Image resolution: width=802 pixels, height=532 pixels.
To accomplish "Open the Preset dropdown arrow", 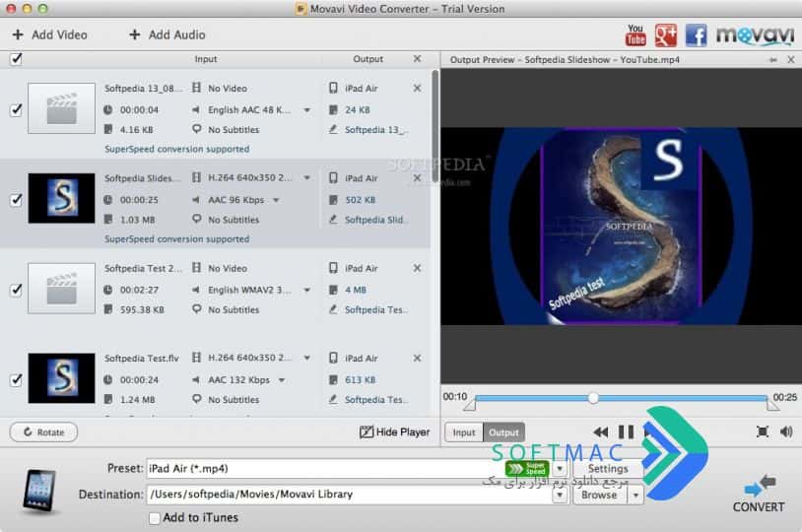I will point(560,469).
